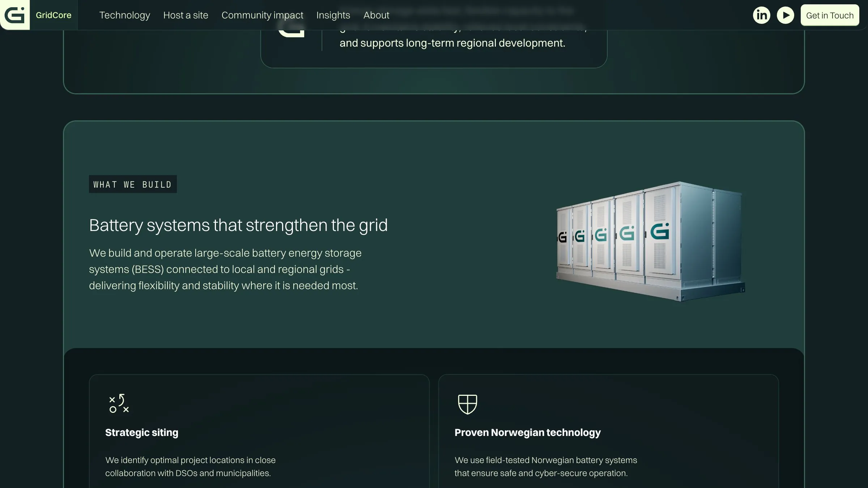
Task: Click the Strategic siting tactics icon
Action: pyautogui.click(x=119, y=403)
